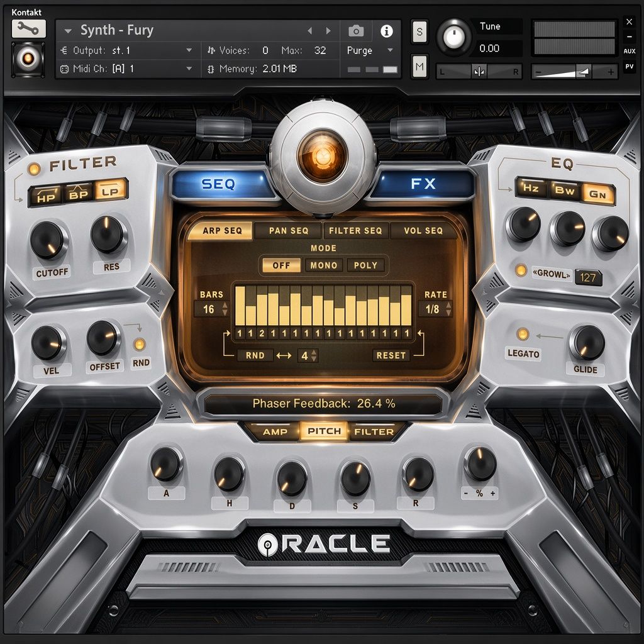Viewport: 644px width, 644px height.
Task: Open the FILTER SEQ tab
Action: coord(355,231)
